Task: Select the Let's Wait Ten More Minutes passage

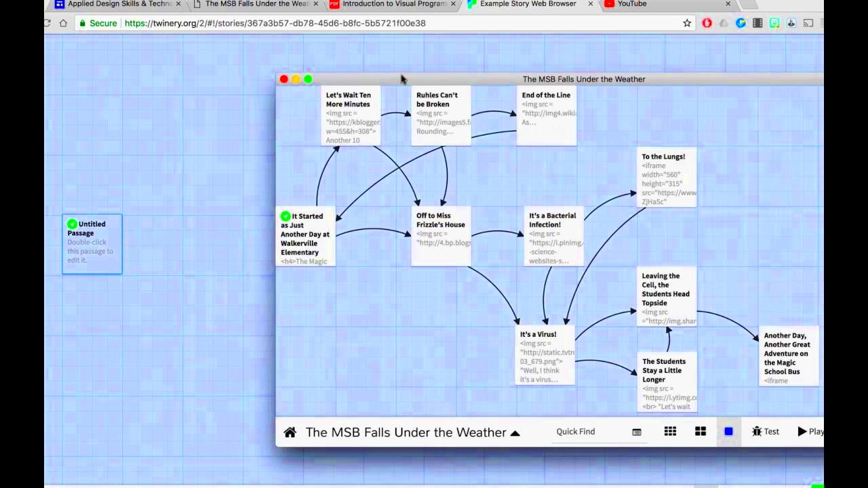Action: coord(351,115)
